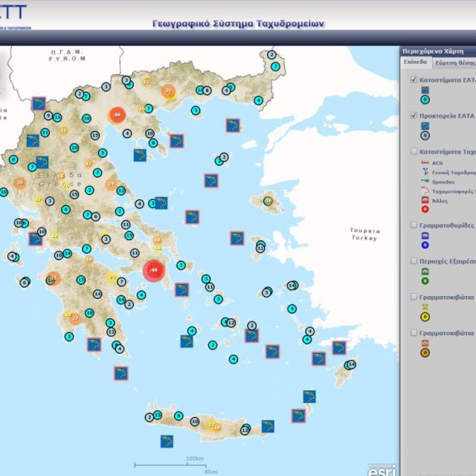
Task: Click the marker 3 on Thasos island
Action: pos(196,111)
